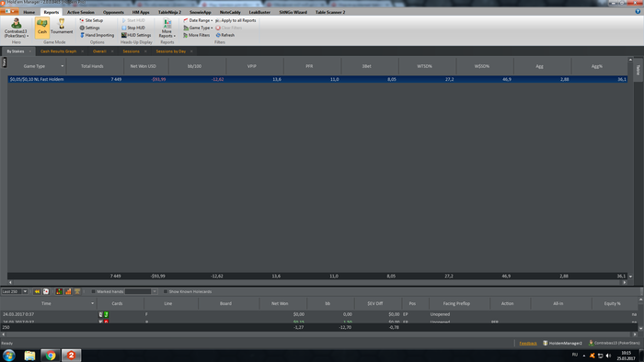Open the NoteCaddy ribbon tab
Screen dimensions: 644x362
point(230,12)
